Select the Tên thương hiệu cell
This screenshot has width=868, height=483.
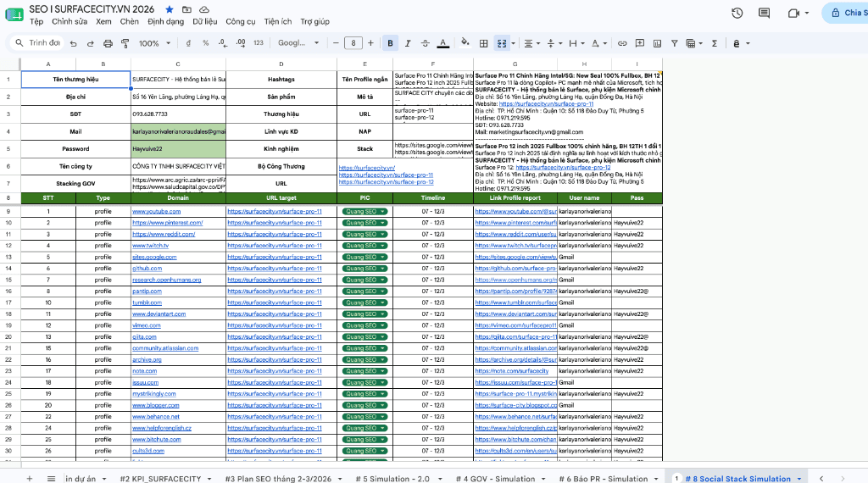coord(75,80)
